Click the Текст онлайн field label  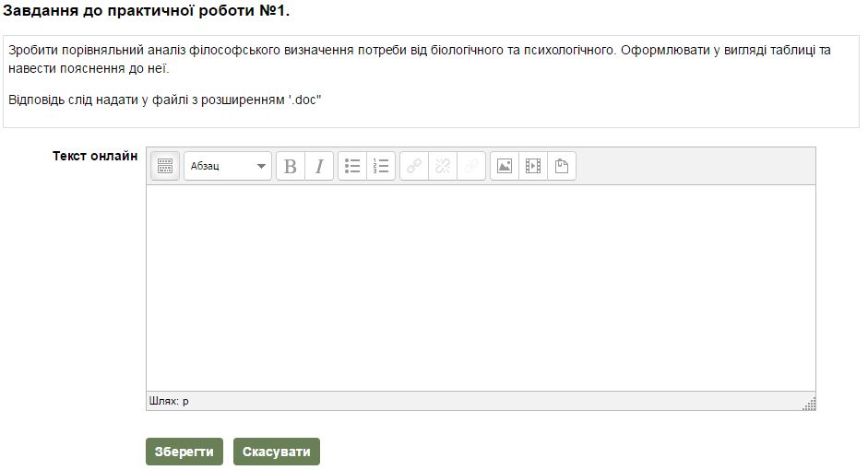click(95, 156)
